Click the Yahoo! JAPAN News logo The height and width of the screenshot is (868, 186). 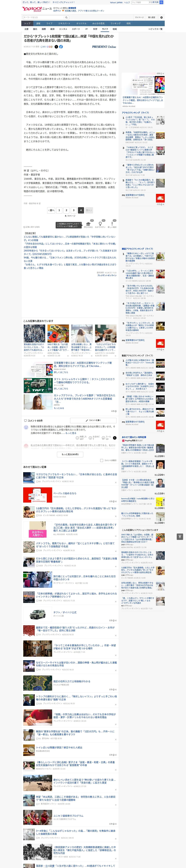point(37,9)
